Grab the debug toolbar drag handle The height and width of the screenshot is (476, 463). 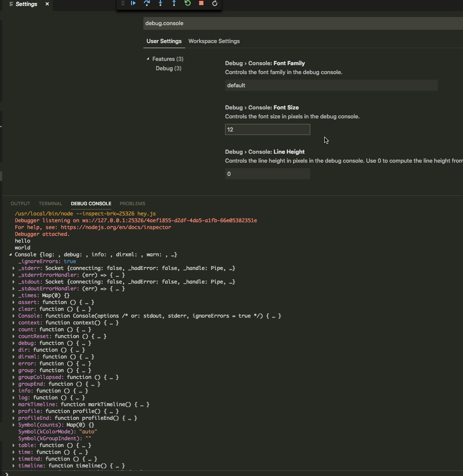tap(123, 3)
